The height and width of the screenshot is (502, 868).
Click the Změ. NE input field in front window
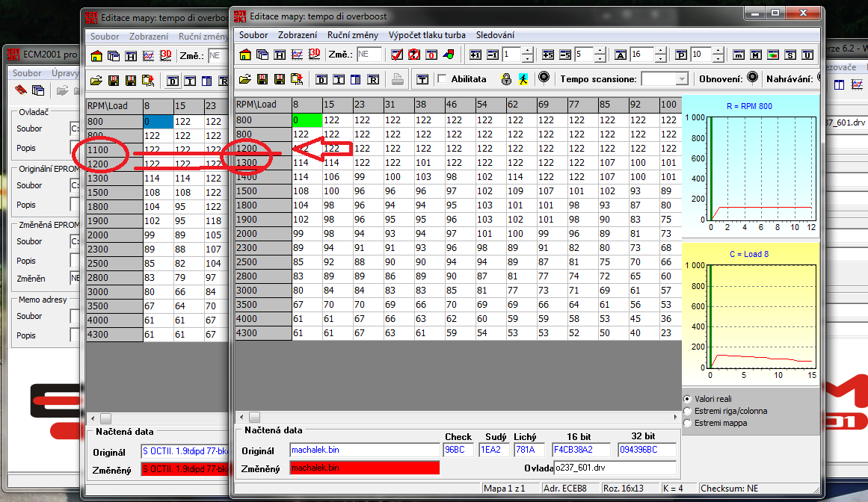(x=369, y=55)
